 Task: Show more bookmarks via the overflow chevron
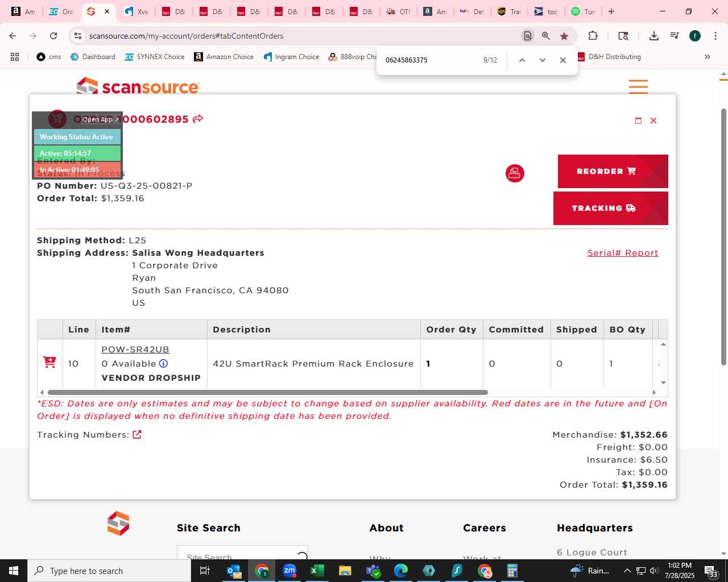point(708,57)
